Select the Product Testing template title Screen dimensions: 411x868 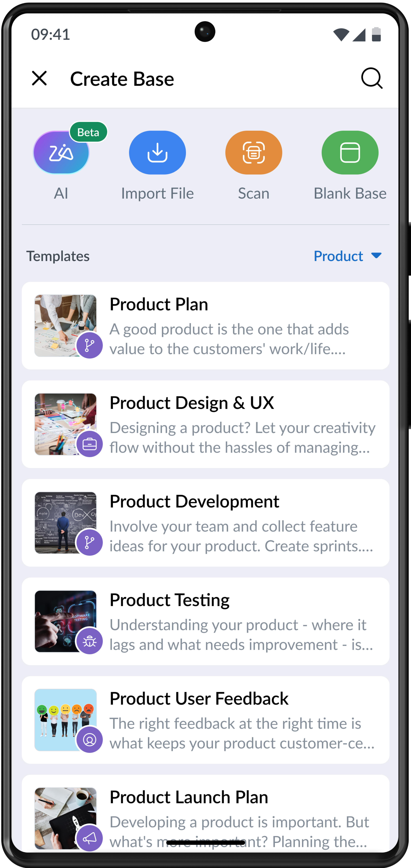169,600
